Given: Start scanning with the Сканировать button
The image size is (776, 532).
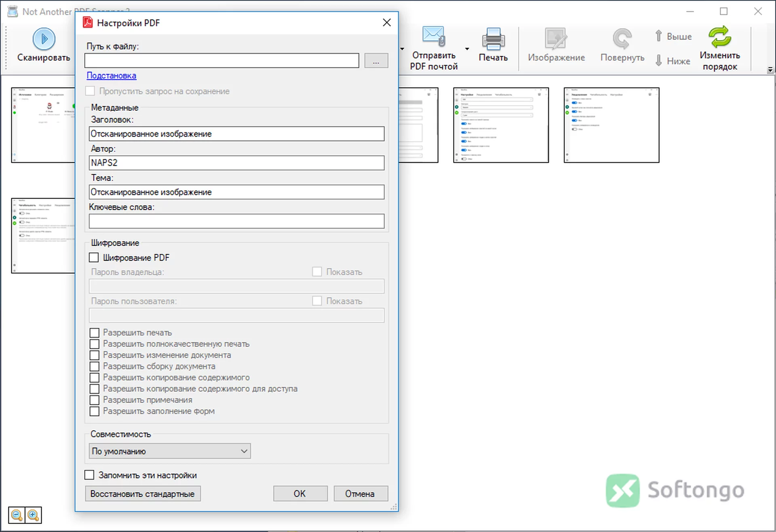Looking at the screenshot, I should 44,45.
